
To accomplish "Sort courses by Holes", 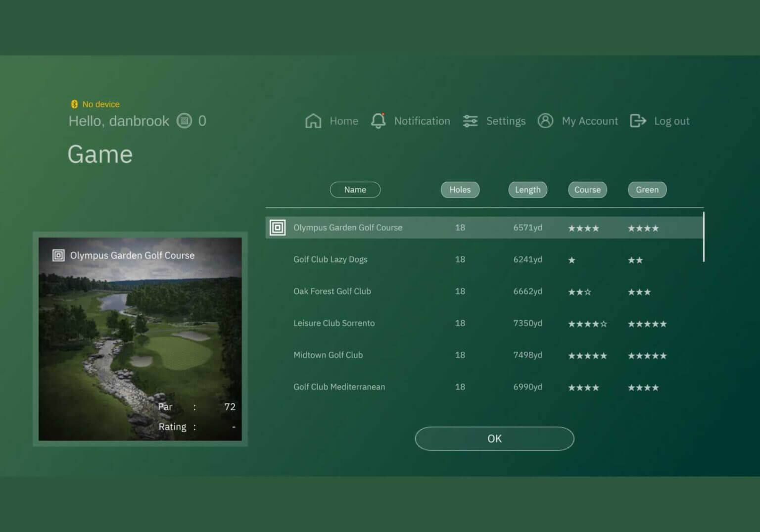I will [460, 190].
